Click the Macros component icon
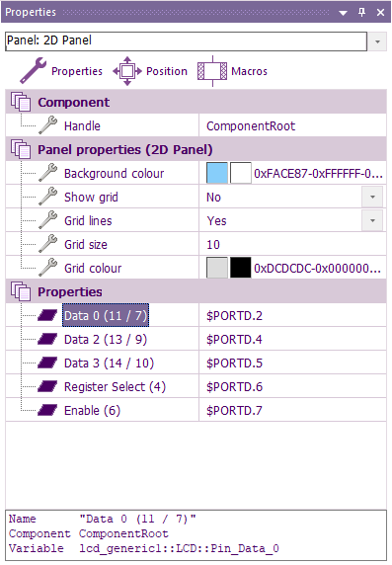Screen dimensions: 392x565 pyautogui.click(x=212, y=71)
